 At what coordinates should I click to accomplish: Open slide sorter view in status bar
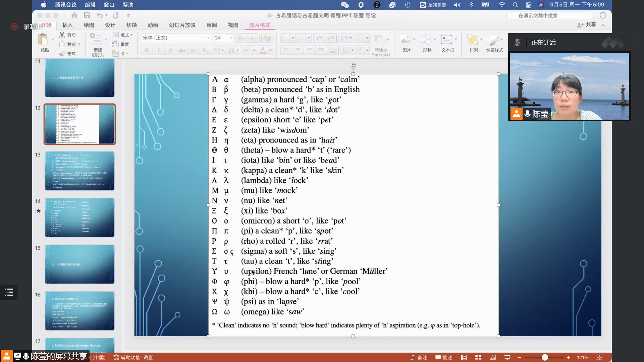coord(478,358)
